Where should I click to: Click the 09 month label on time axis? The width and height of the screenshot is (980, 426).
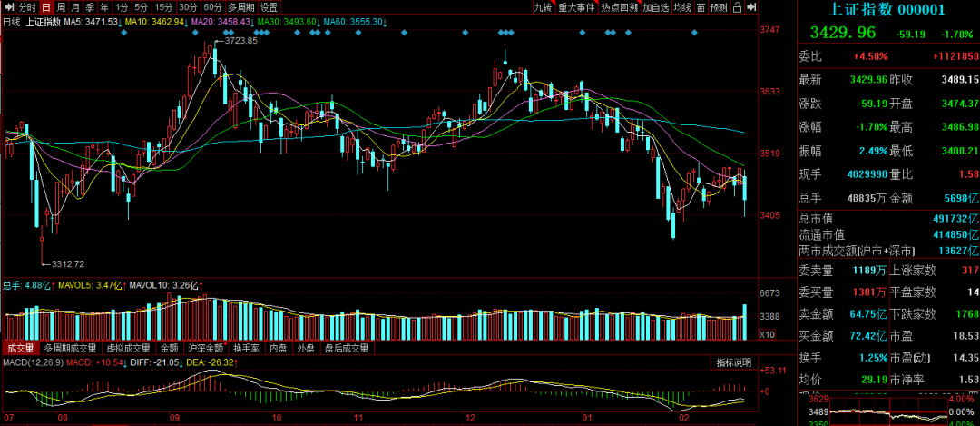[x=174, y=417]
